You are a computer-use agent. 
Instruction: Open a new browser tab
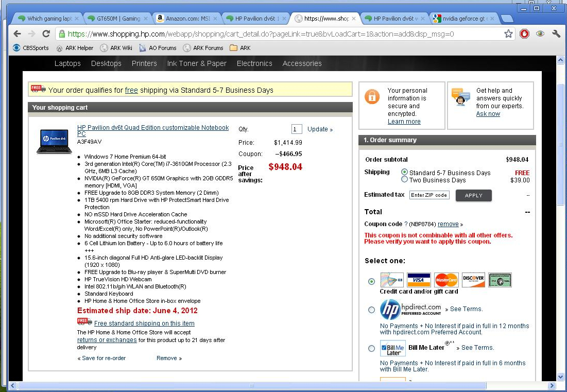(x=507, y=19)
